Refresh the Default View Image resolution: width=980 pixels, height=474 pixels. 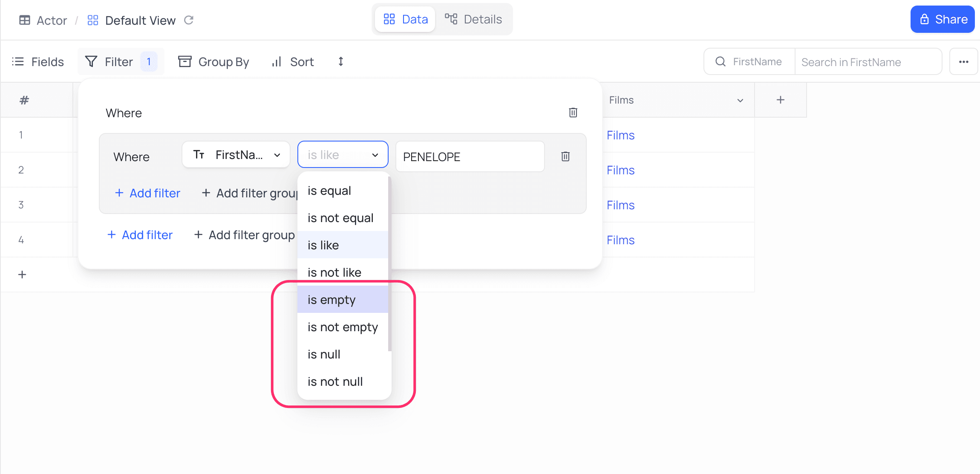point(189,20)
